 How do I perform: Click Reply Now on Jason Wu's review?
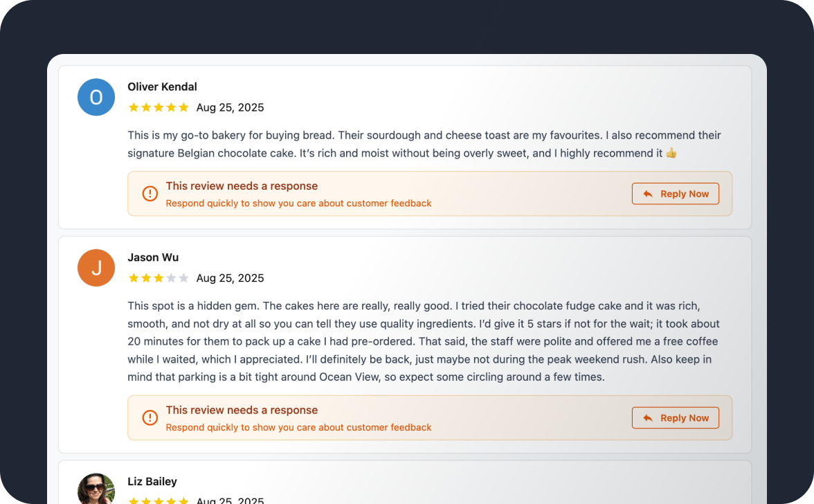point(675,417)
